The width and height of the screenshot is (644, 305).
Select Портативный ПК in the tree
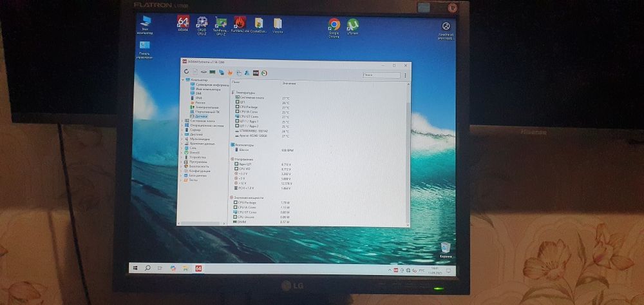point(204,112)
